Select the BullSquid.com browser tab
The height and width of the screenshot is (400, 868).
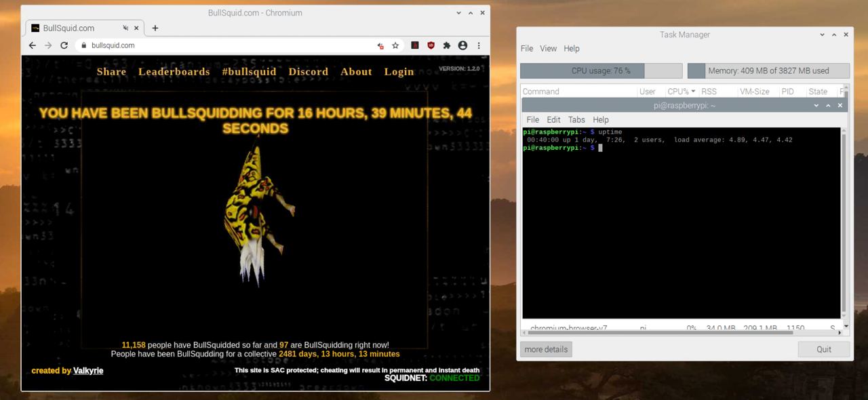tap(84, 28)
